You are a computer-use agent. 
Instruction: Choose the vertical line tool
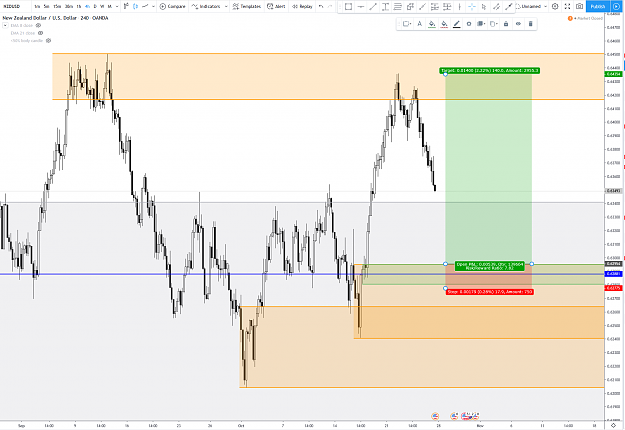[459, 6]
